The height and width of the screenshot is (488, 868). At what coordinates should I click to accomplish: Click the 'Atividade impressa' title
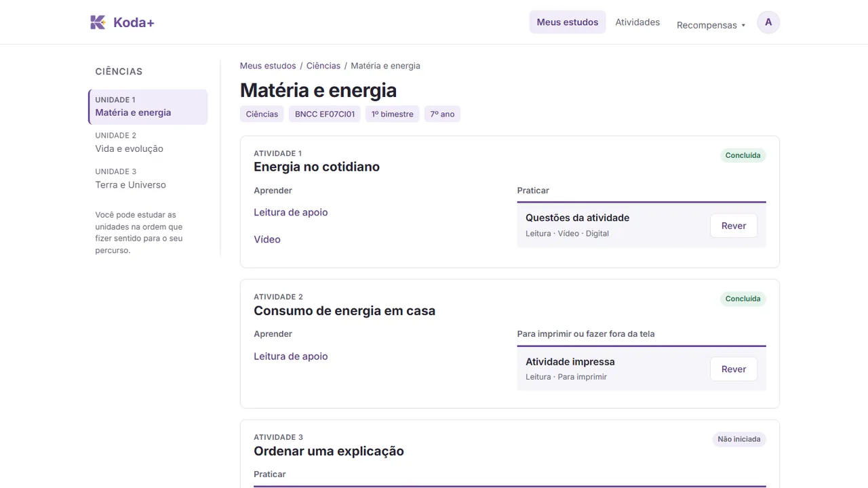pos(570,362)
